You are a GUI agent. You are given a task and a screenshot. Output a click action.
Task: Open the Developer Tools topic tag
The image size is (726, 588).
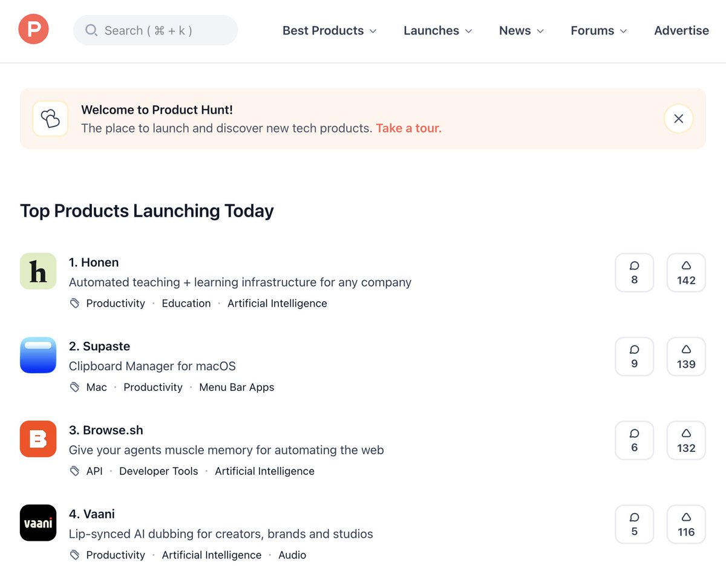(x=159, y=471)
